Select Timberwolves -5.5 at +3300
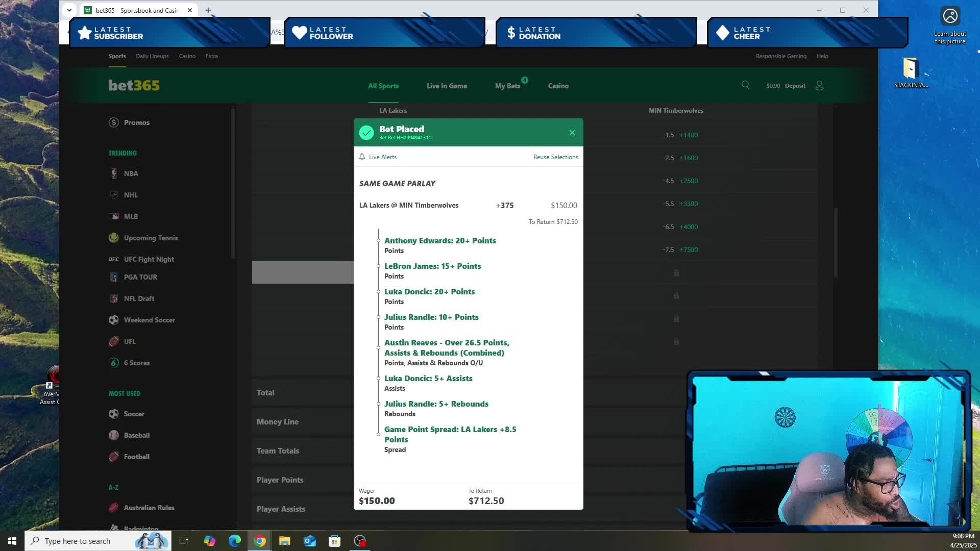This screenshot has height=551, width=980. click(680, 204)
